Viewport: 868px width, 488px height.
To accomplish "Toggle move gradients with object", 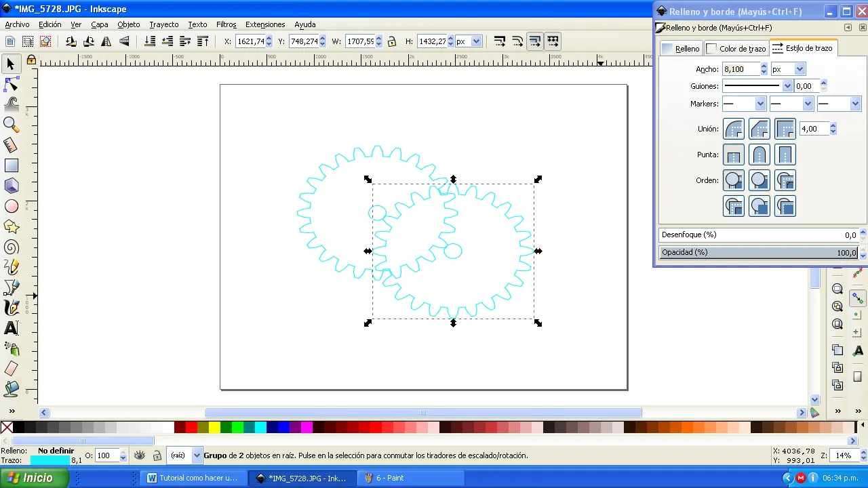I will coord(535,41).
